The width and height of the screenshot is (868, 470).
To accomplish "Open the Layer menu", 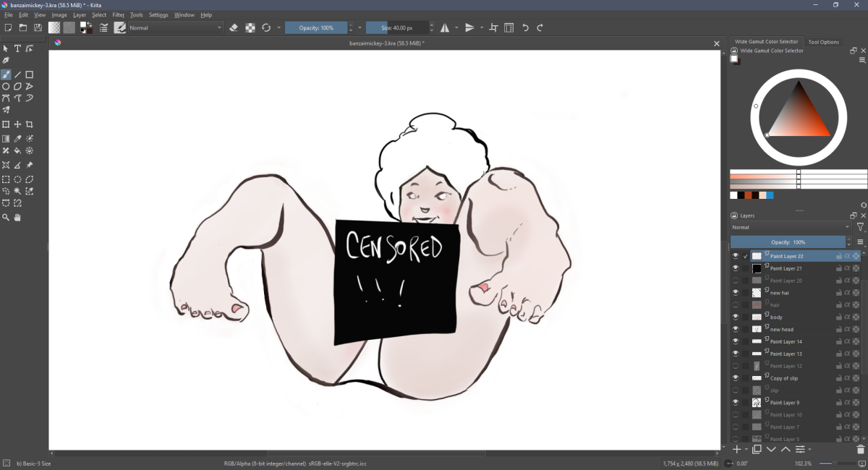I will coord(80,14).
